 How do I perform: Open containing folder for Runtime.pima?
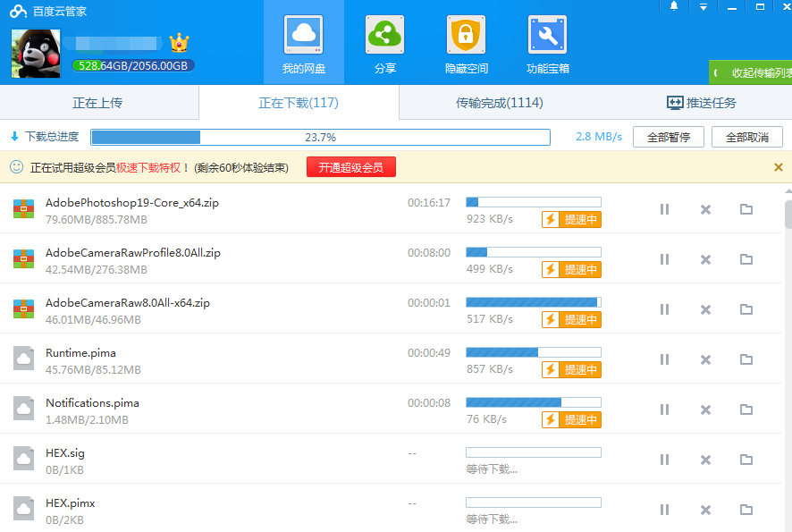tap(746, 359)
